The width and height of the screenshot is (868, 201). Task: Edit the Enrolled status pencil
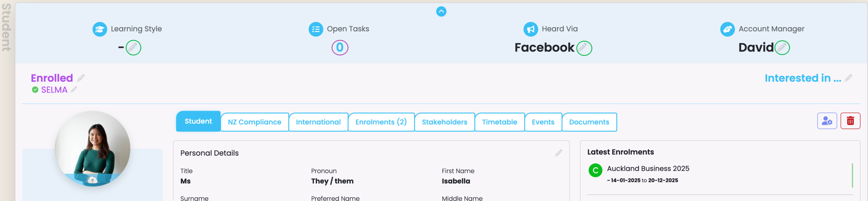pos(81,78)
